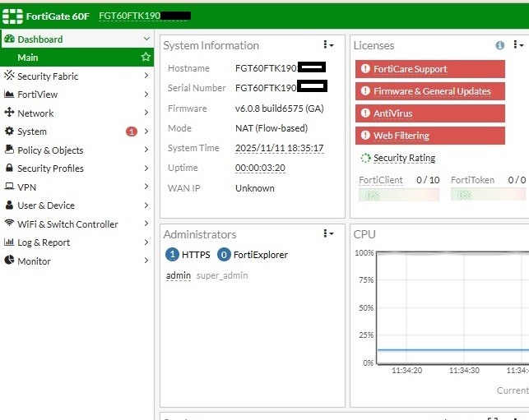Open the Security Fabric menu
Image resolution: width=529 pixels, height=420 pixels.
(77, 76)
